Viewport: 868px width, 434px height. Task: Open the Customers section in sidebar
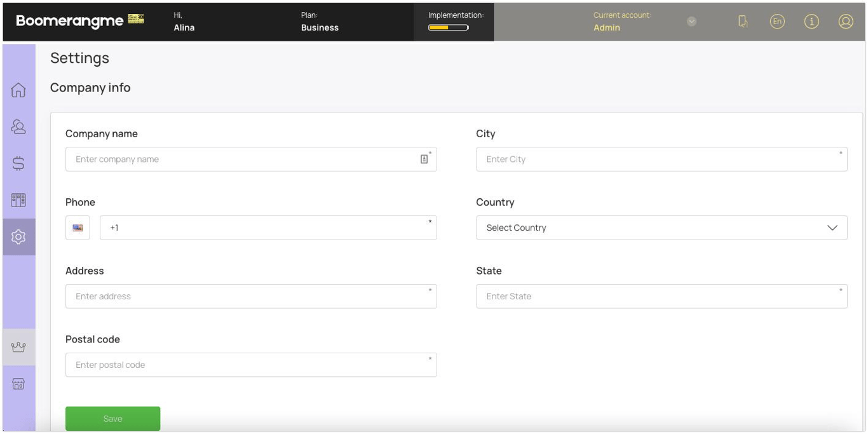pos(18,127)
